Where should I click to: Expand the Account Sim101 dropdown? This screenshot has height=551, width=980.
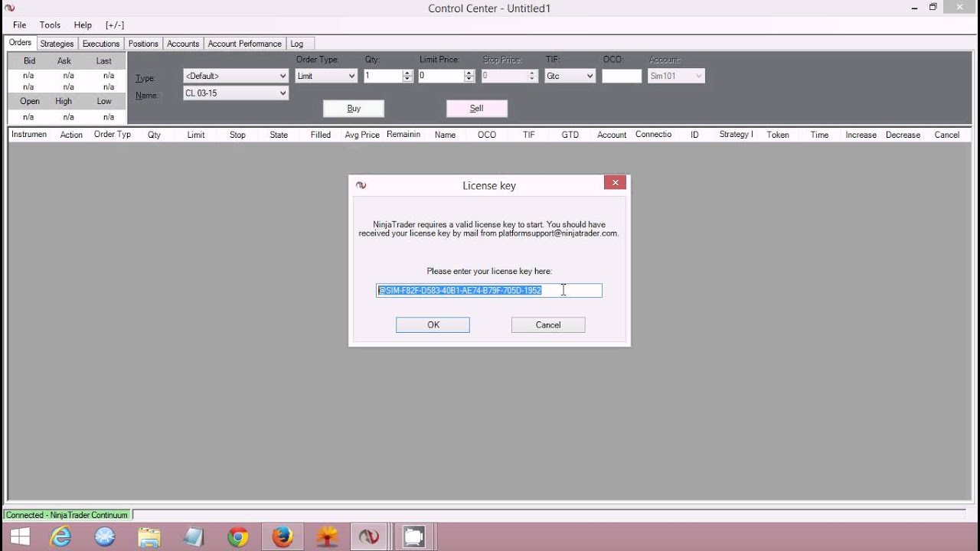pos(699,76)
